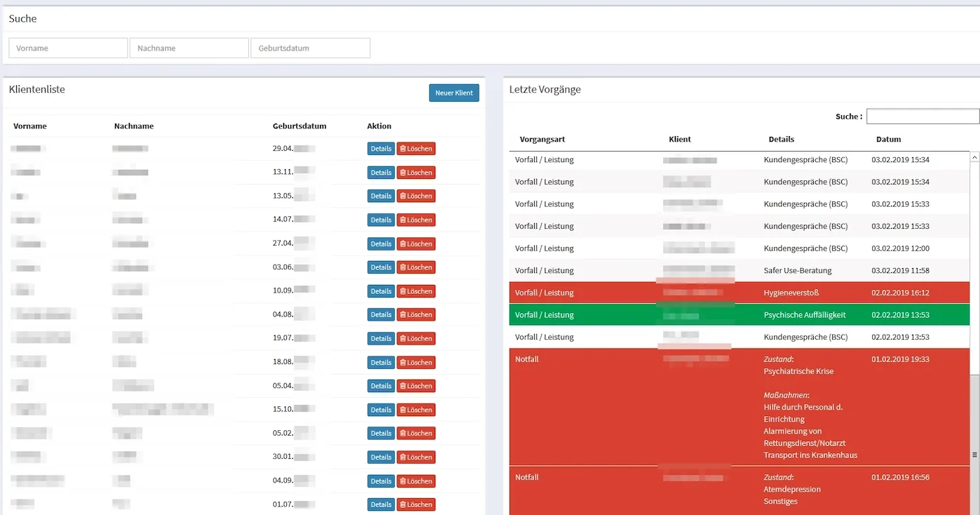Click the Geburtsdatum search field
The image size is (980, 515).
point(311,48)
